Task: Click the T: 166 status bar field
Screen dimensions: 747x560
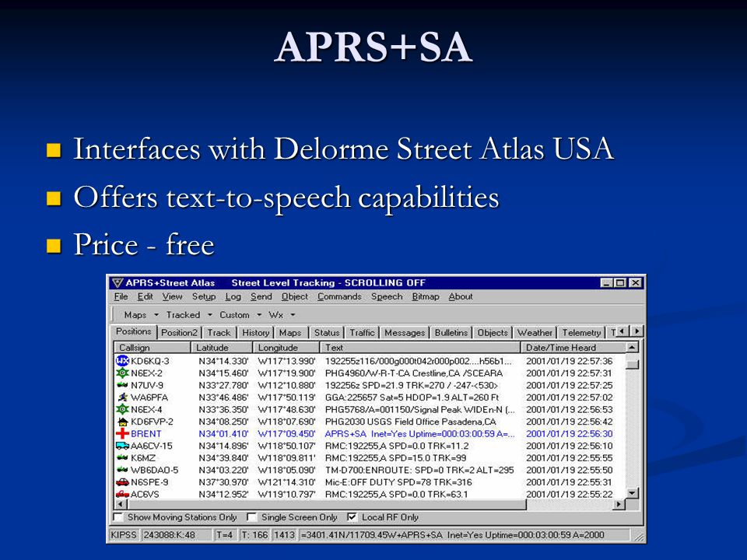Action: pos(255,535)
